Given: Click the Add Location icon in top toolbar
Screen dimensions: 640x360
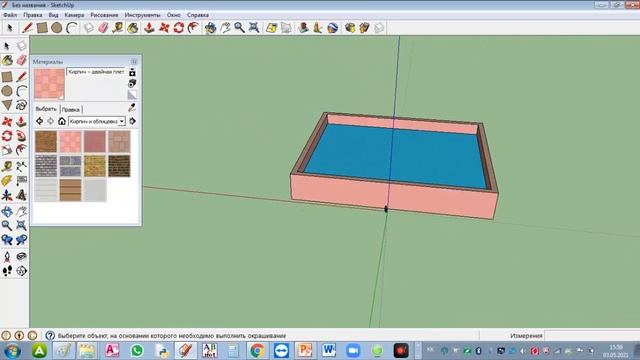Looking at the screenshot, I should pyautogui.click(x=271, y=28).
